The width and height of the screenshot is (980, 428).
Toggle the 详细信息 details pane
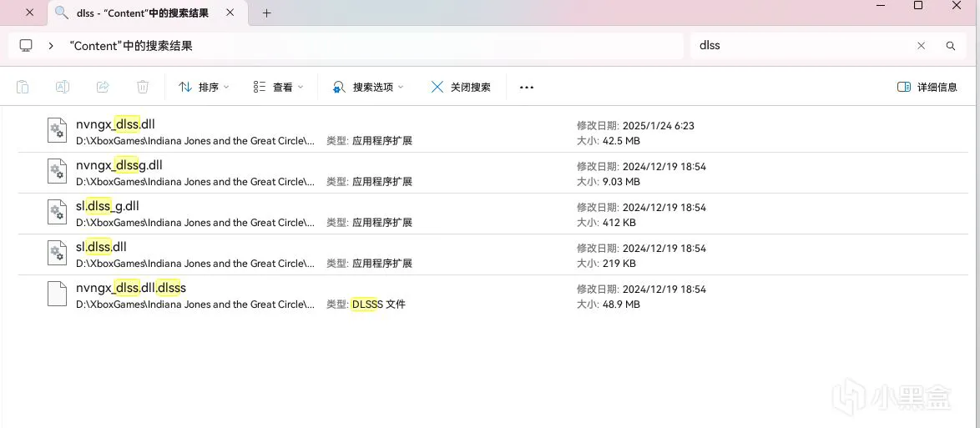(927, 87)
